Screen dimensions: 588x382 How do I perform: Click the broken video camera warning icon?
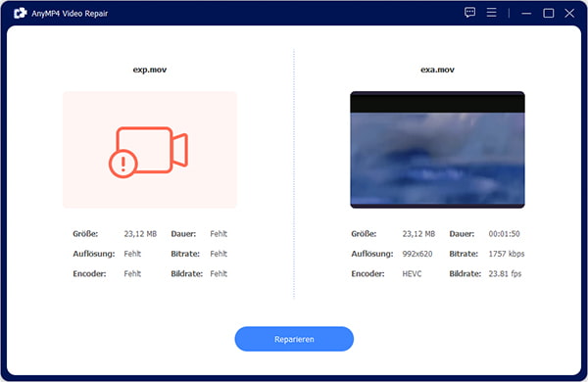(149, 152)
